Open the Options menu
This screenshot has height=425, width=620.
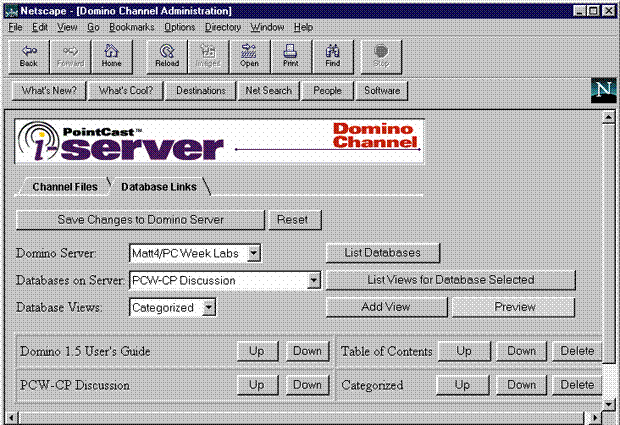[180, 27]
